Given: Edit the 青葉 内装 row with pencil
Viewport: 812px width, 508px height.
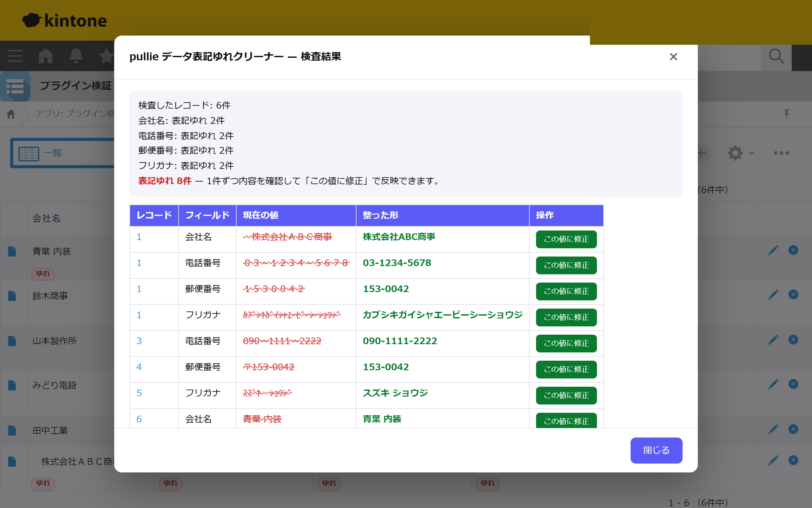Looking at the screenshot, I should [773, 250].
